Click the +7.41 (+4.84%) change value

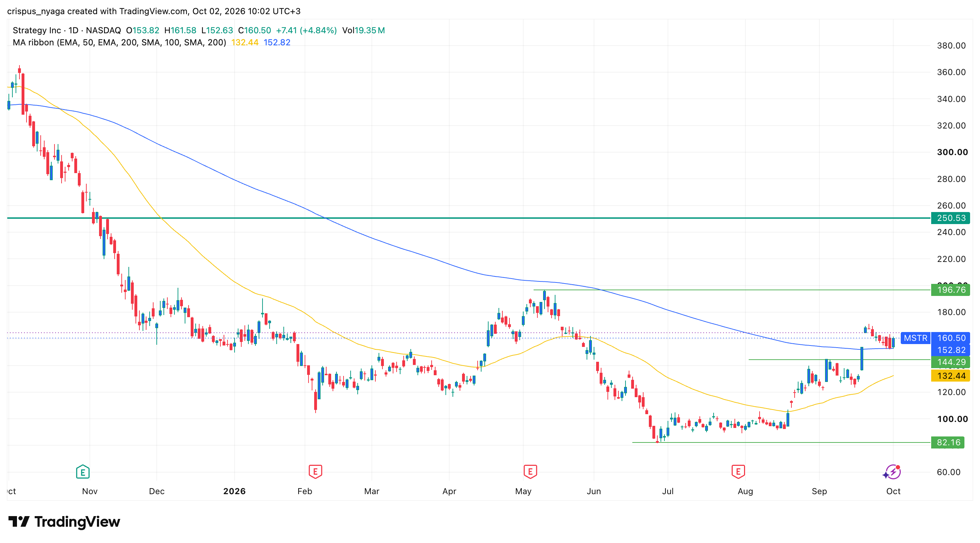point(306,30)
